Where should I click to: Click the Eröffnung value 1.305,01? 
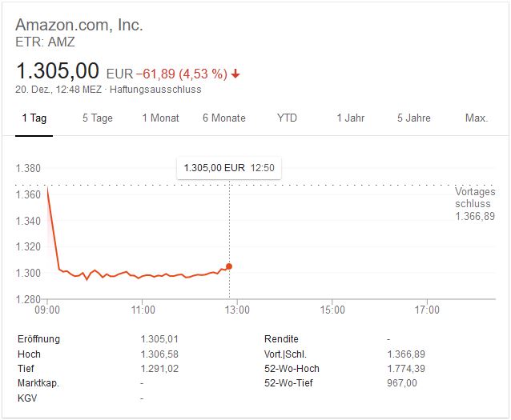(x=161, y=339)
